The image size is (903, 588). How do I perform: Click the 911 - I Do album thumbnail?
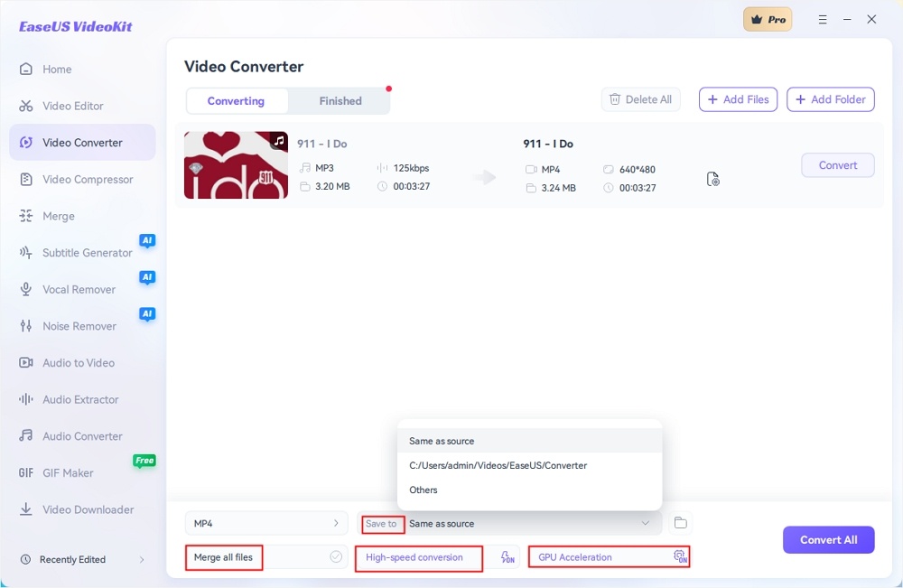236,165
